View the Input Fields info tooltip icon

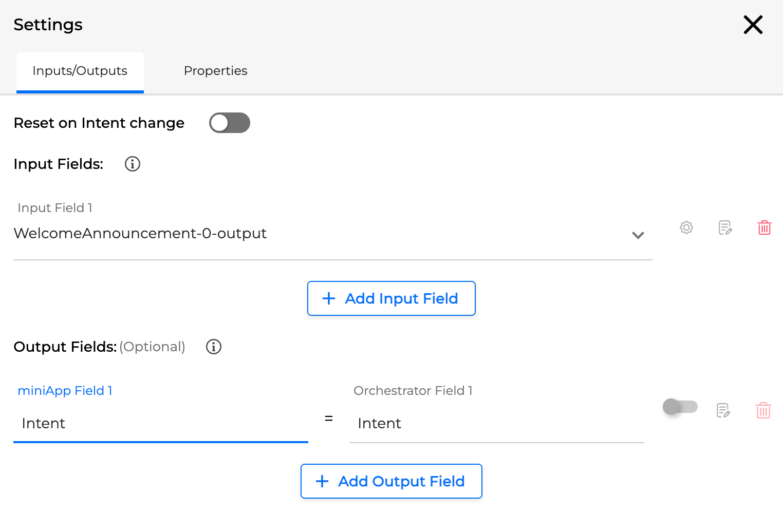(x=132, y=164)
